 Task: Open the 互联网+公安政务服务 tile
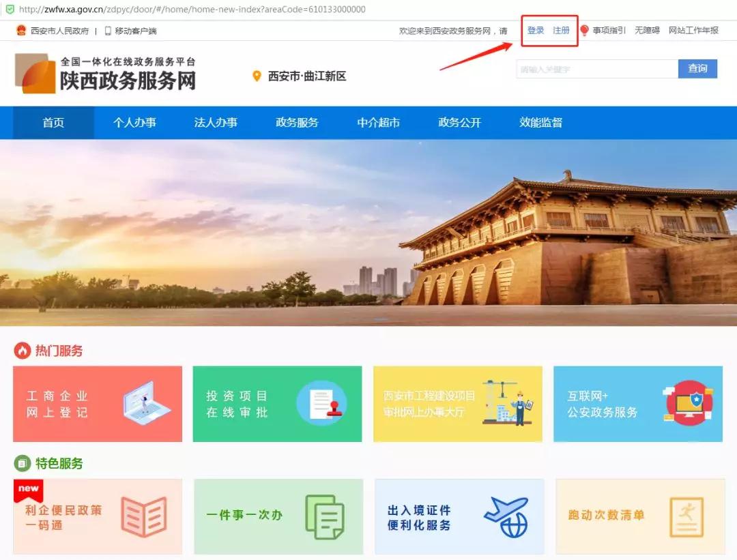637,404
